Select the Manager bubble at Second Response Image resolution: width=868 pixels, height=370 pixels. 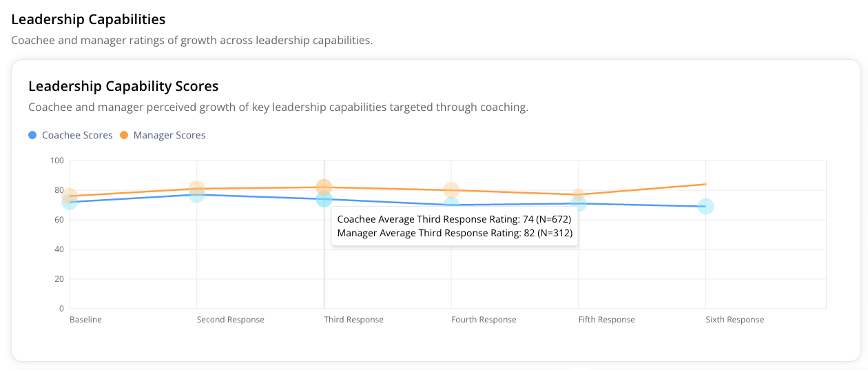click(x=197, y=187)
